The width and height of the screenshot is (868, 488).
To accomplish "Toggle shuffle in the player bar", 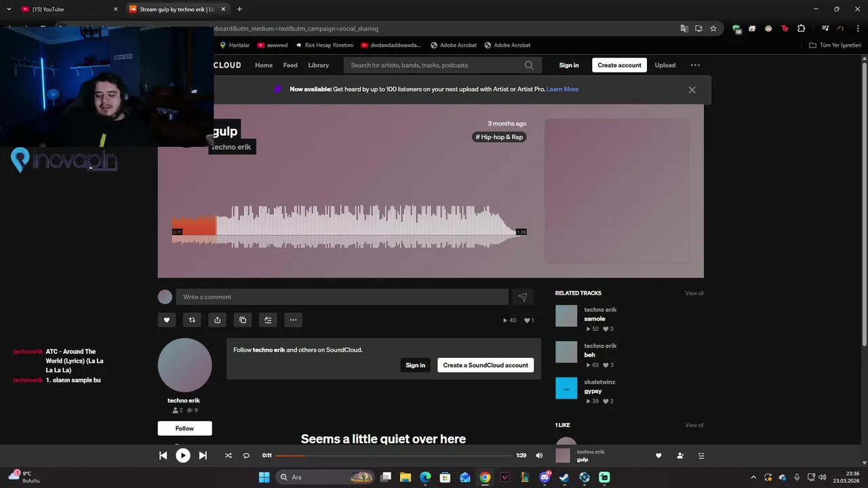I will (228, 455).
